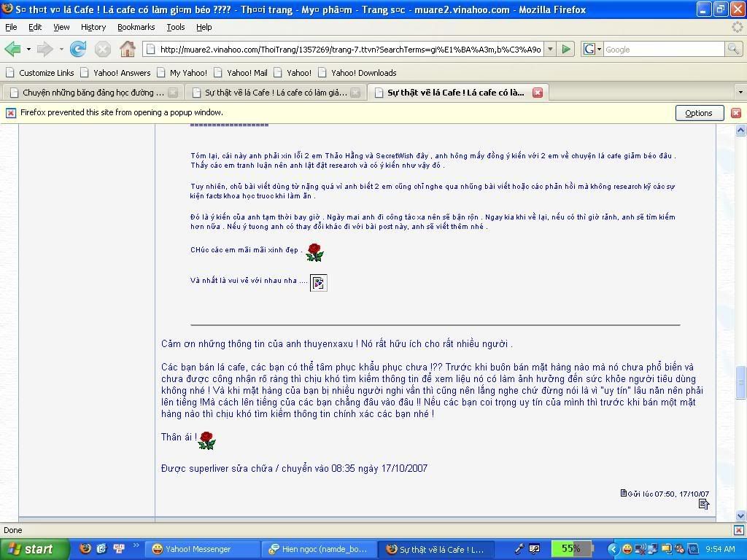The width and height of the screenshot is (747, 560).
Task: Open the back history dropdown arrow
Action: pyautogui.click(x=28, y=50)
